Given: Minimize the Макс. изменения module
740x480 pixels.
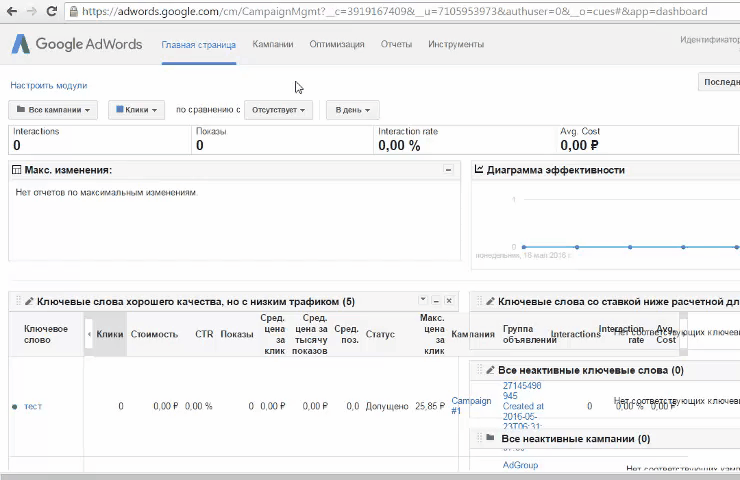Looking at the screenshot, I should (448, 171).
